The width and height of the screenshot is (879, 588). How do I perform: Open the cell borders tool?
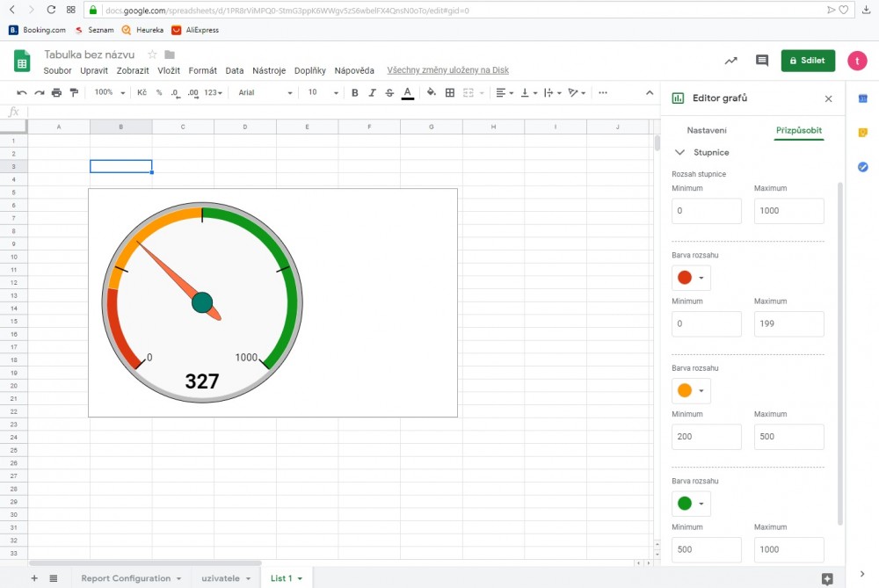tap(450, 92)
